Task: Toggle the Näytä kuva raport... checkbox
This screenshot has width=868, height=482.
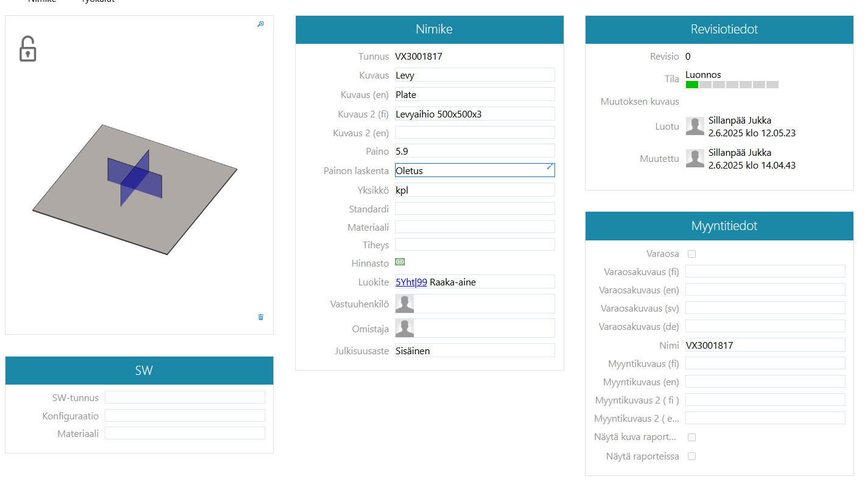Action: click(691, 437)
